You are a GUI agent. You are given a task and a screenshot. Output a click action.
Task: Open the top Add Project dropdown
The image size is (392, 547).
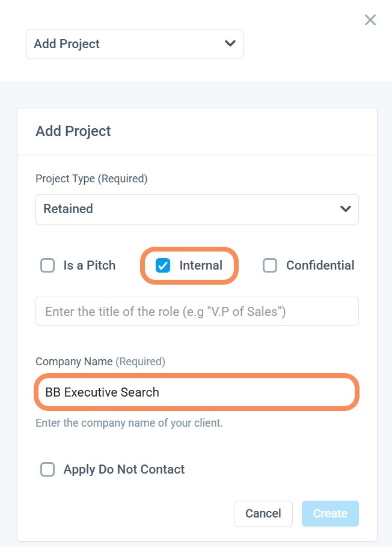(x=134, y=44)
